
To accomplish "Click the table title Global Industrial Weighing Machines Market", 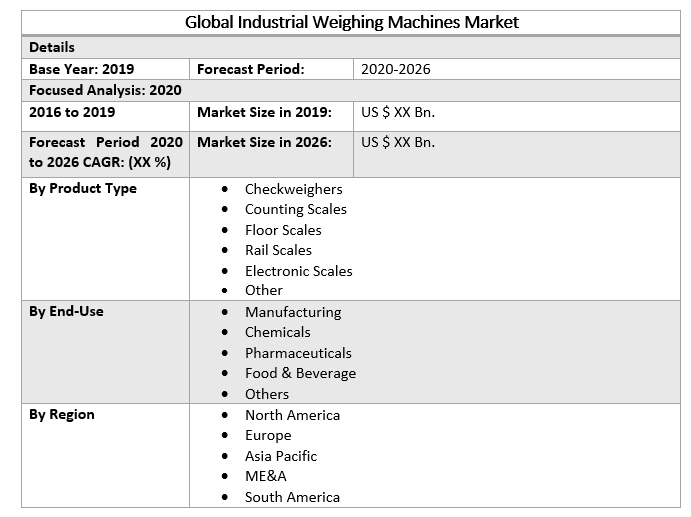I will pyautogui.click(x=351, y=22).
